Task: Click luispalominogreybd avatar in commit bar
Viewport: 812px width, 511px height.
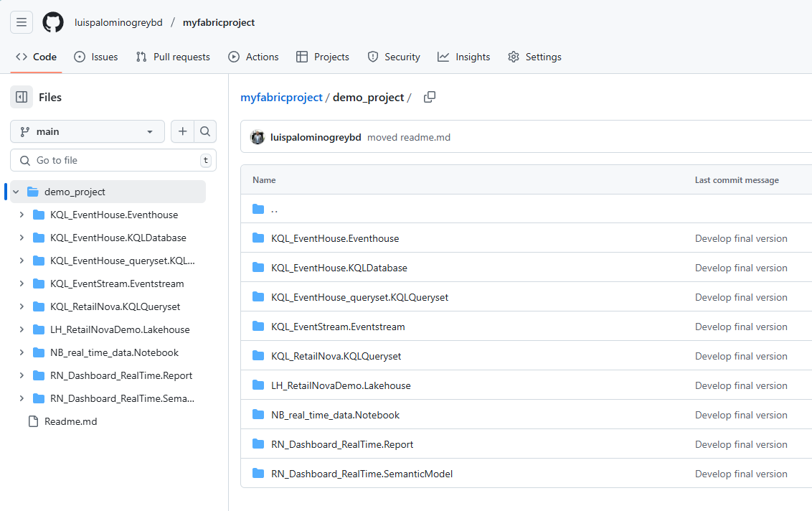Action: click(x=258, y=137)
